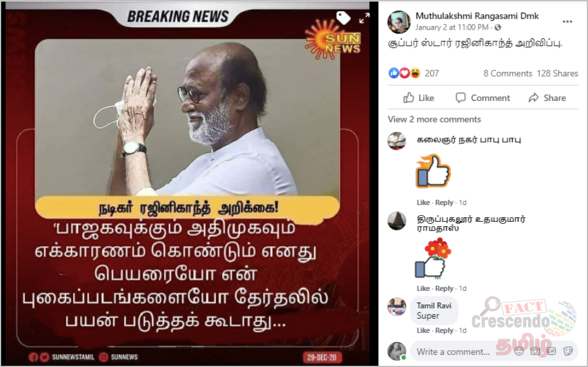Viewport: 588px width, 367px height.
Task: Add a GIF to the comment
Action: click(551, 351)
